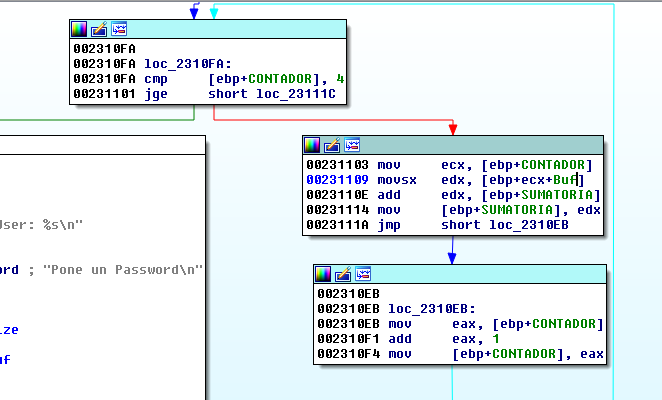
Task: Set node color for the movsx block
Action: coord(312,145)
